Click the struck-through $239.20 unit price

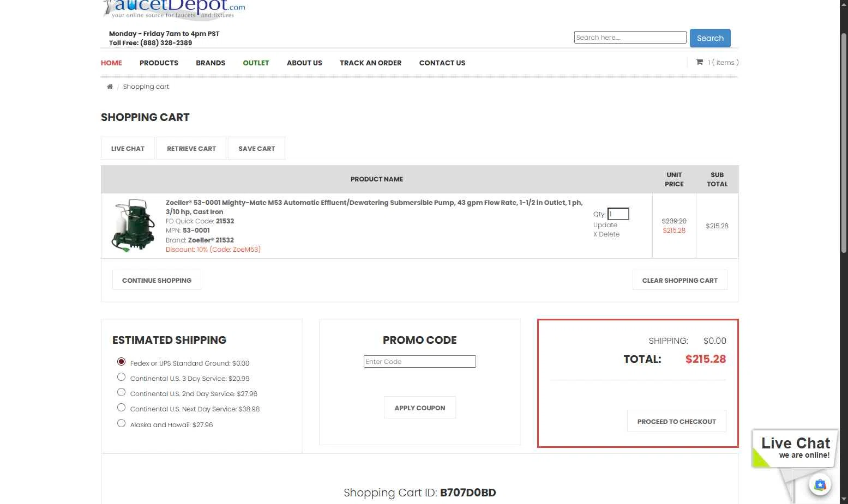674,221
